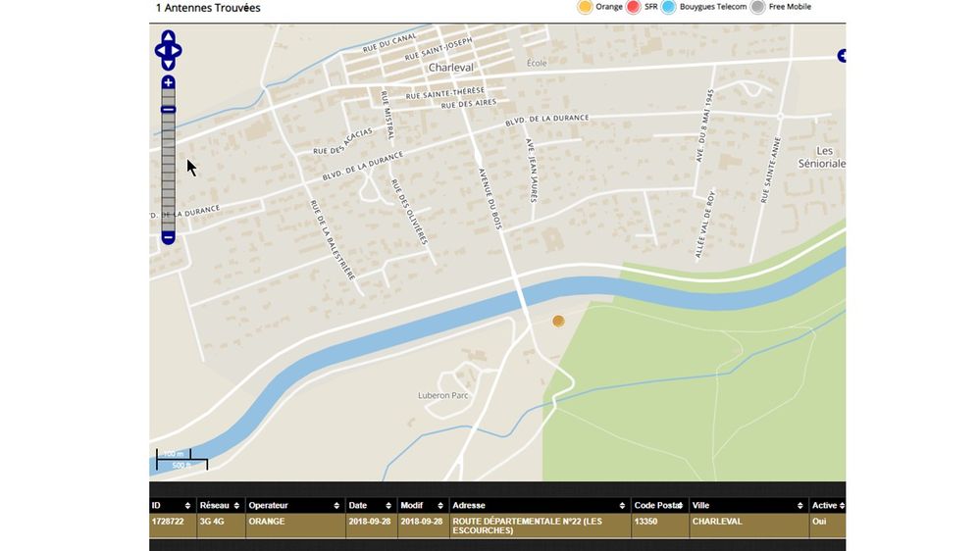Click the Orange antenna marker on the map
This screenshot has height=551, width=980.
pyautogui.click(x=558, y=321)
